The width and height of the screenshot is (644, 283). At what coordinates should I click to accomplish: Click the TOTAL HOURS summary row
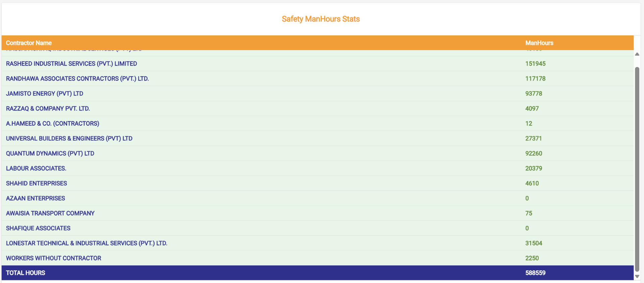(25, 273)
